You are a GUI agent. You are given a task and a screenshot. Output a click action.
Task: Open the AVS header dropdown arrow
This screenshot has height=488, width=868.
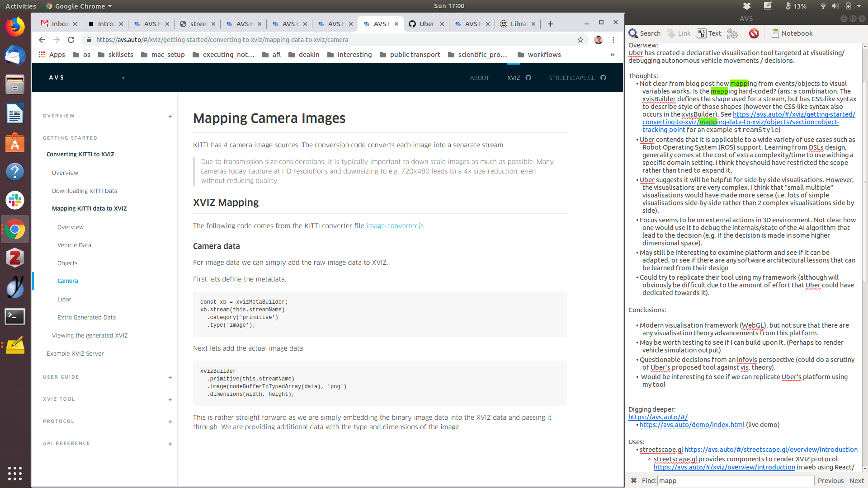[123, 78]
